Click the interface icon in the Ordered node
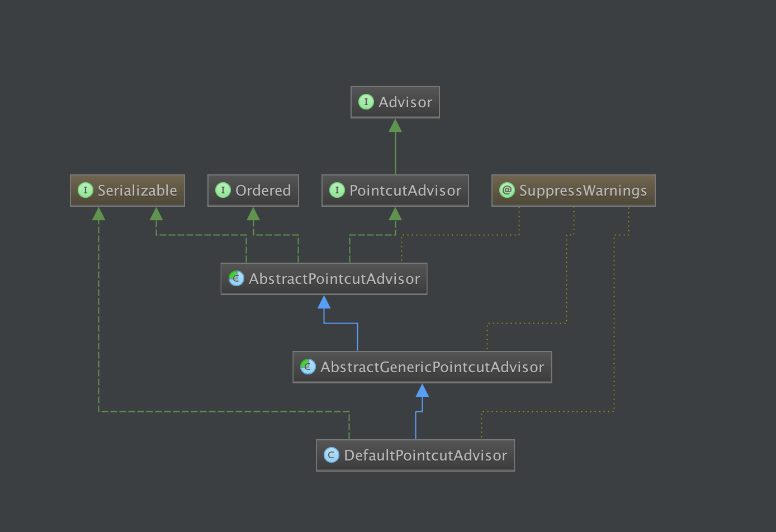776x532 pixels. click(x=223, y=191)
